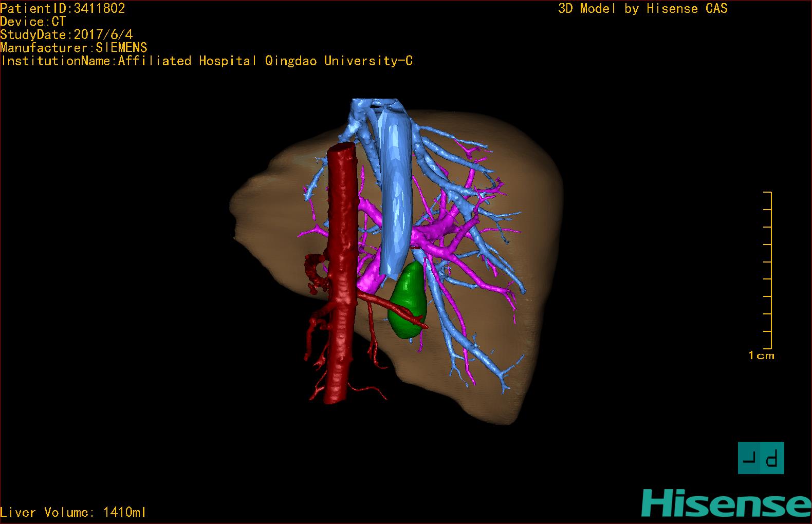This screenshot has width=812, height=524.
Task: Click the Device:CT label
Action: click(x=33, y=22)
